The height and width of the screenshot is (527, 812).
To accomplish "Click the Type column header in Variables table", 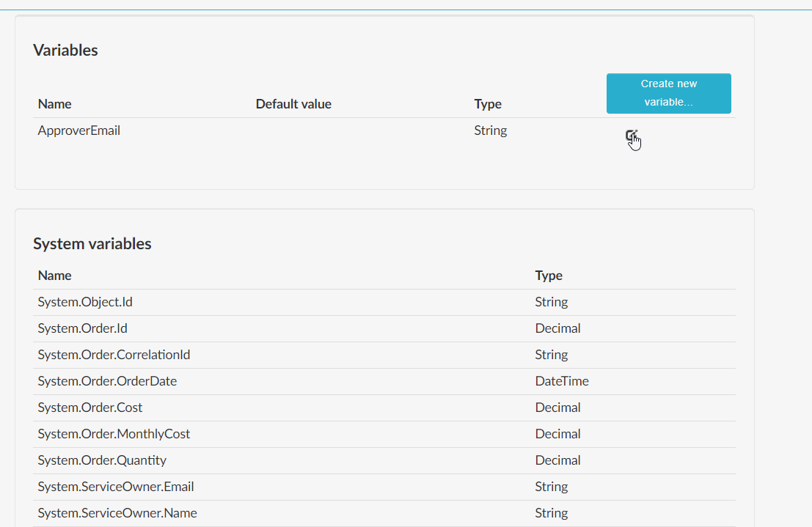I will point(487,104).
